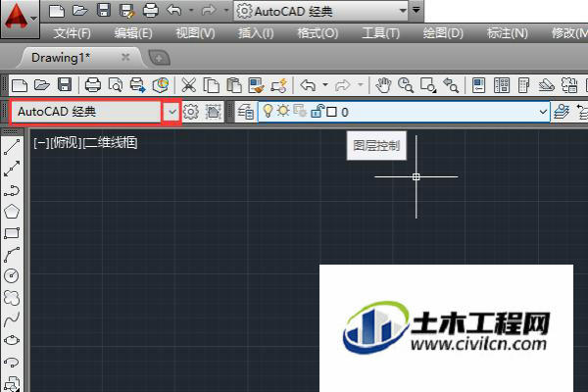Click the My Workspace icon
The image size is (588, 392).
(x=214, y=112)
